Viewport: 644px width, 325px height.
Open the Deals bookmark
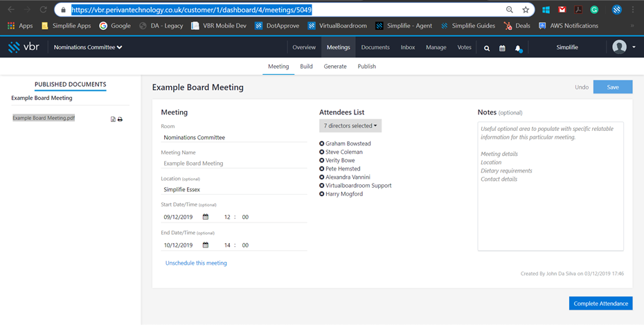tap(517, 26)
